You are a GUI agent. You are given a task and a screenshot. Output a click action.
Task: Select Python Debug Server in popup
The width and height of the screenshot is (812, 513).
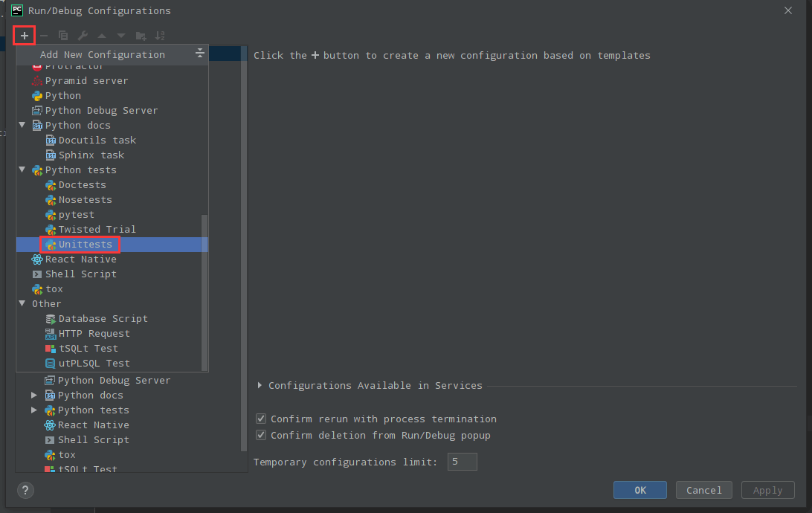click(101, 110)
